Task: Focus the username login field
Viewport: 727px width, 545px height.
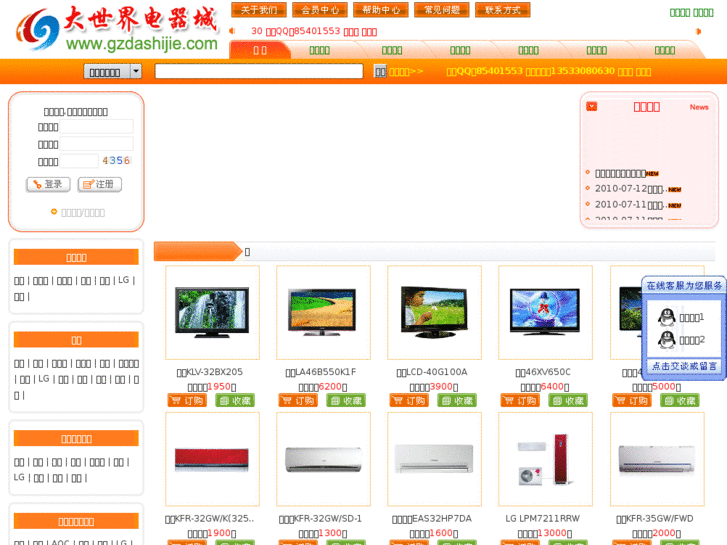Action: [x=96, y=127]
